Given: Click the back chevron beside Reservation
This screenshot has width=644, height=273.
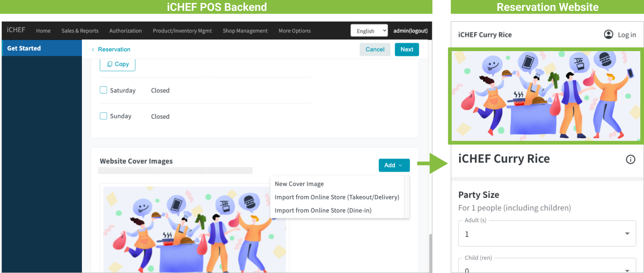Looking at the screenshot, I should (93, 49).
